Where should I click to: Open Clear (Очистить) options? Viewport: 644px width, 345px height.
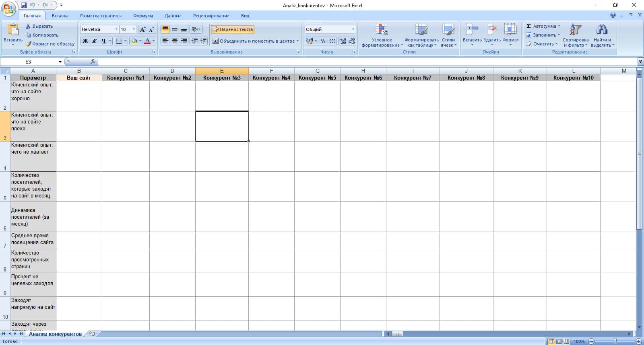pyautogui.click(x=542, y=44)
